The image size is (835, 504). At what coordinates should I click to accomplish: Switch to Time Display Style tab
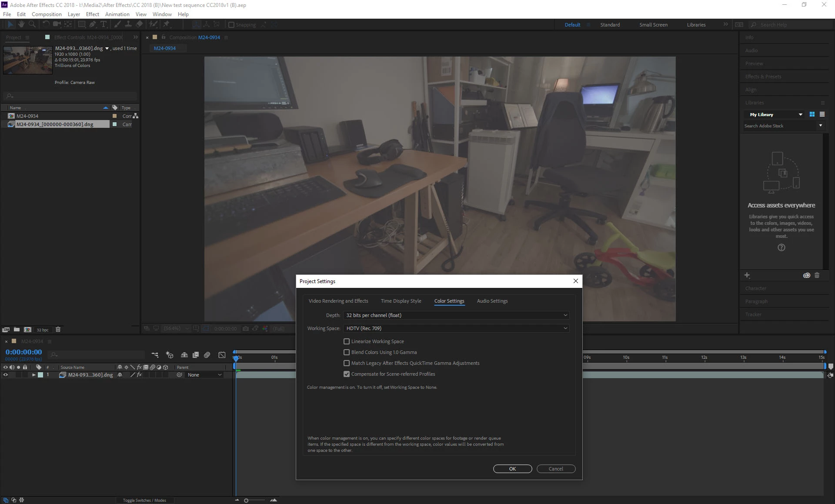pos(401,301)
